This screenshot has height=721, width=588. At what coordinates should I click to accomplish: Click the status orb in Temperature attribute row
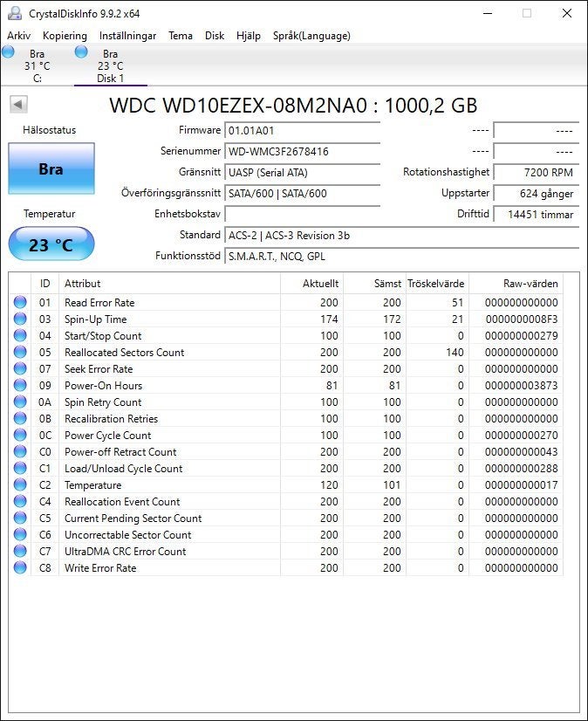click(20, 484)
